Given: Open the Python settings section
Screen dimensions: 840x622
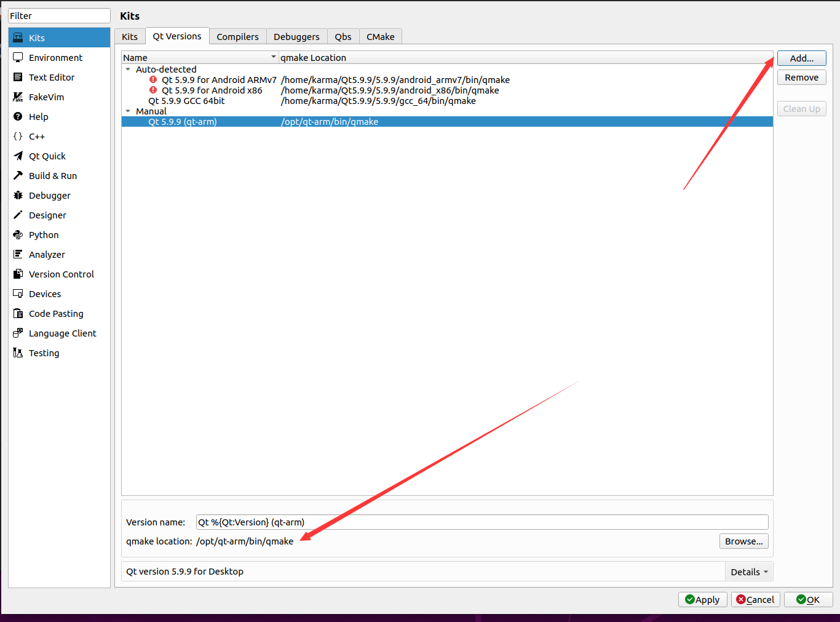Looking at the screenshot, I should (43, 234).
